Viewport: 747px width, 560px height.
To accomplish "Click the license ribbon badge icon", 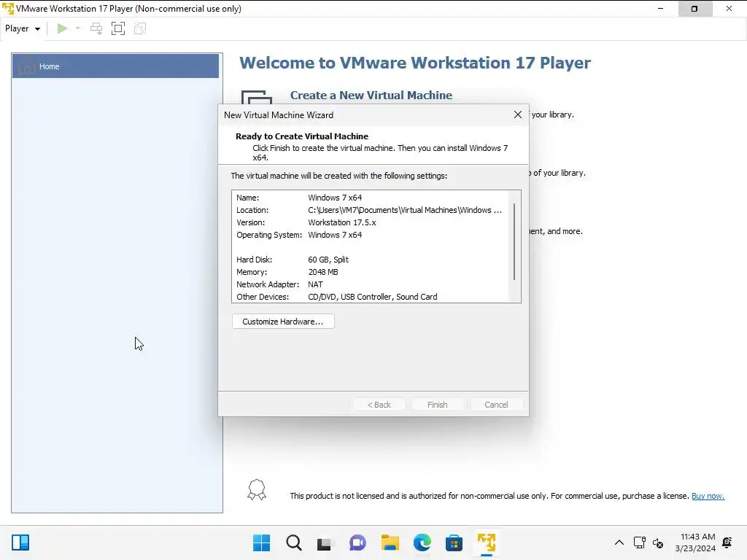I will point(256,489).
